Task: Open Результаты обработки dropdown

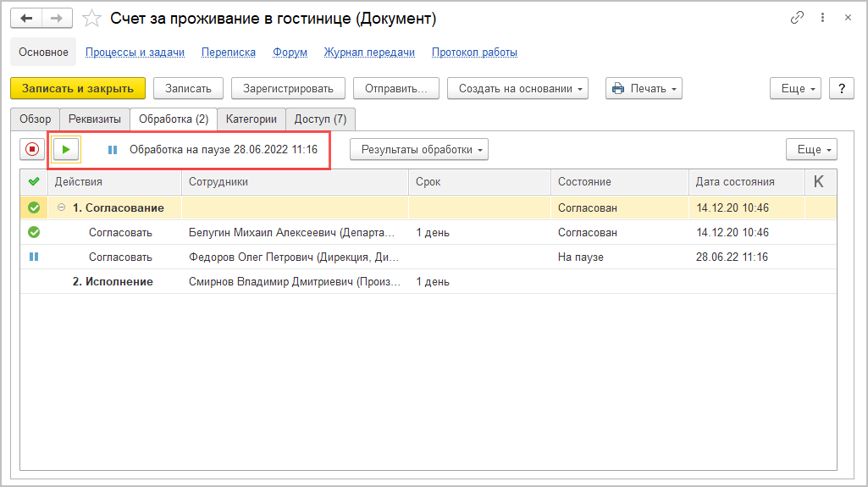Action: pos(419,150)
